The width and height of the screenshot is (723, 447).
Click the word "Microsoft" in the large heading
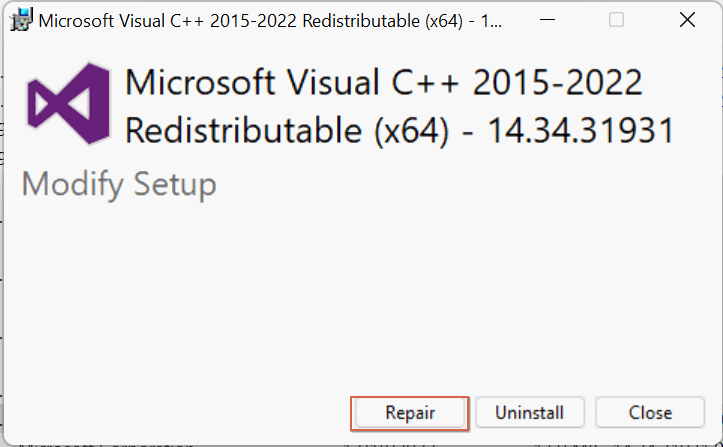200,83
